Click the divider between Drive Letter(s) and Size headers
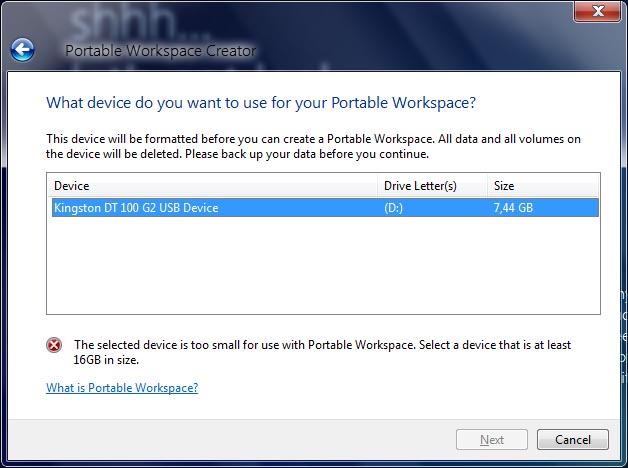This screenshot has height=468, width=628. click(487, 186)
